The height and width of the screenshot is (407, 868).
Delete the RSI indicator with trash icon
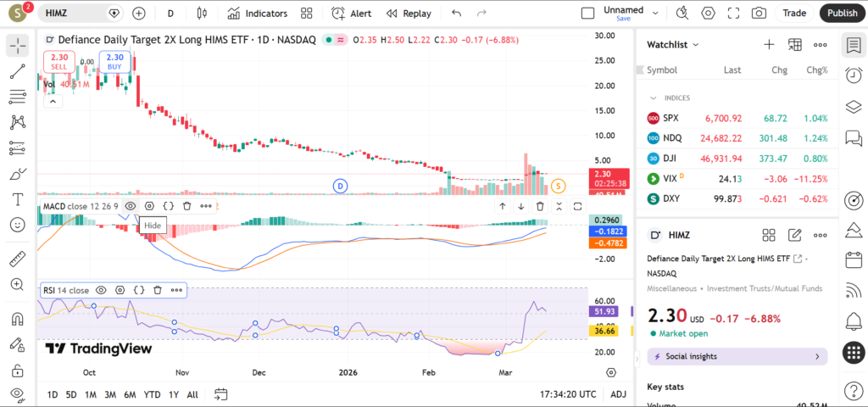(158, 290)
